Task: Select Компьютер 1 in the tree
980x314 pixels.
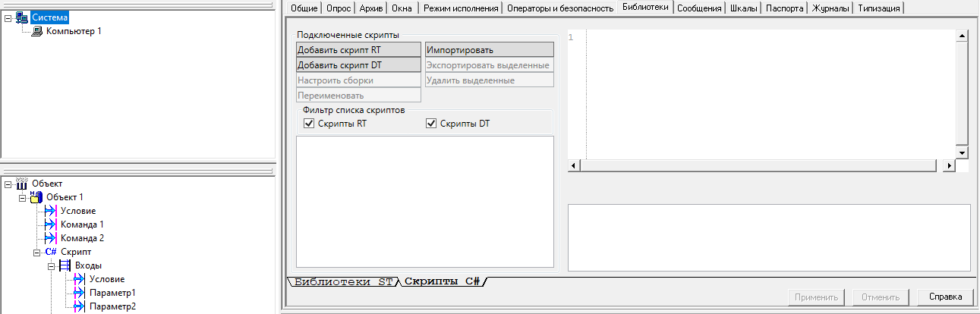Action: [x=73, y=31]
